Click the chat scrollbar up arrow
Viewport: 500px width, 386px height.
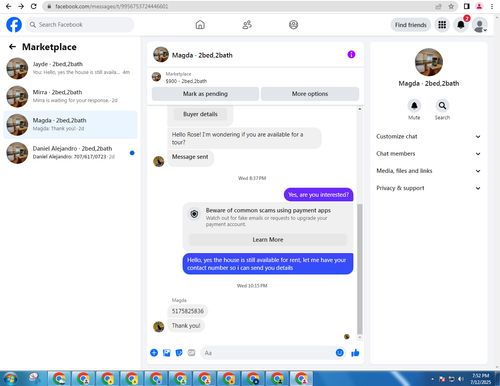click(x=360, y=109)
